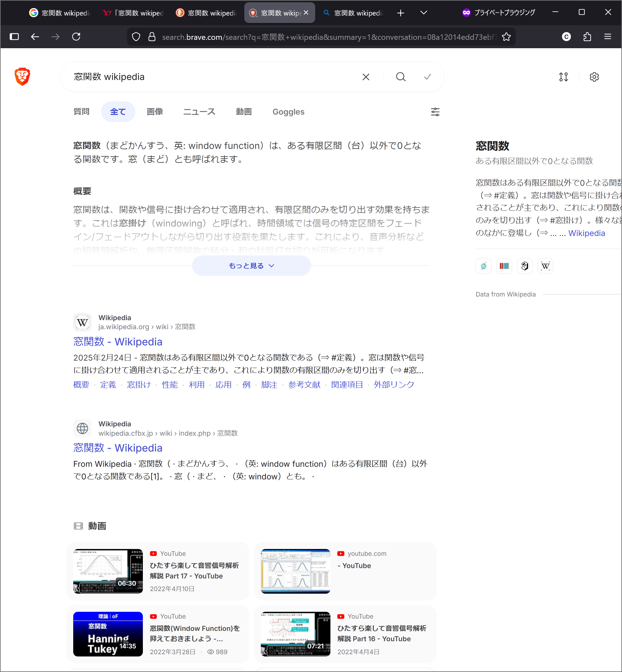Screen dimensions: 622x672
Task: Click the magnifying glass search icon
Action: [400, 77]
